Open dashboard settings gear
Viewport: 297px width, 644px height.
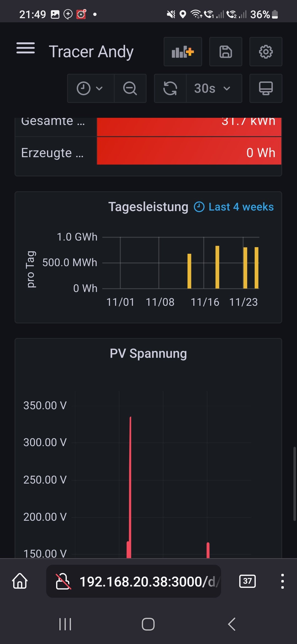pyautogui.click(x=266, y=52)
